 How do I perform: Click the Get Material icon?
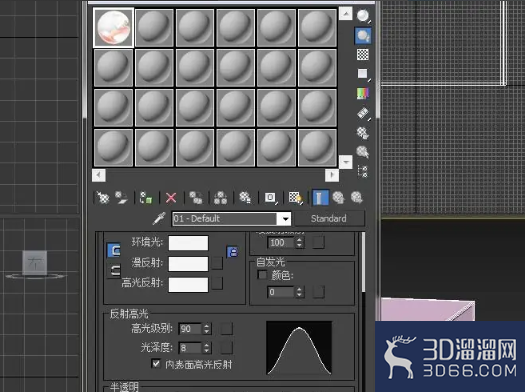click(103, 198)
